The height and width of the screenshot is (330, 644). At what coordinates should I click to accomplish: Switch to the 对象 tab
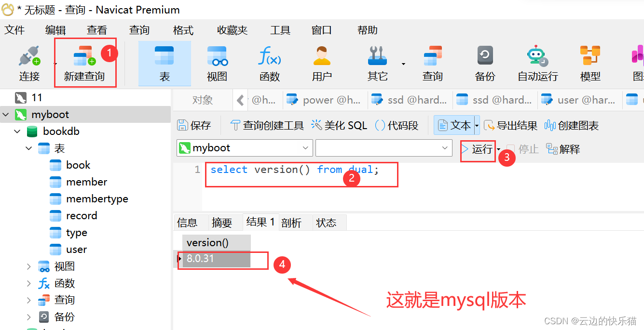click(203, 100)
